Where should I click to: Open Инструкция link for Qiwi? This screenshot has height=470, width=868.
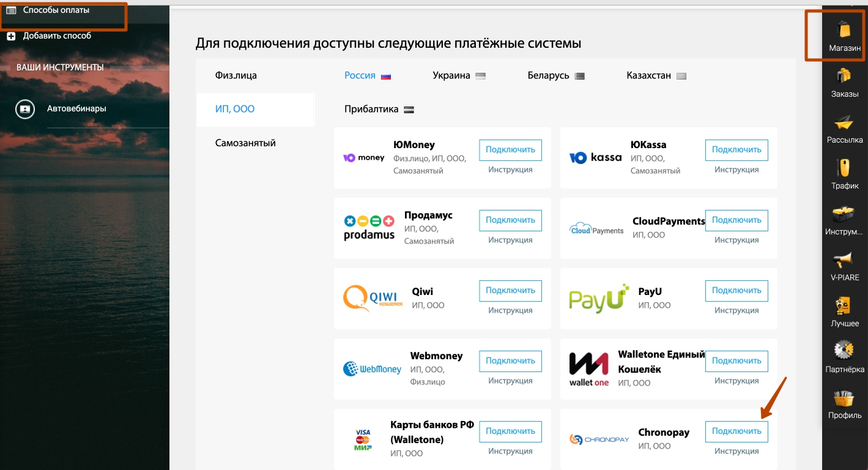pyautogui.click(x=510, y=311)
